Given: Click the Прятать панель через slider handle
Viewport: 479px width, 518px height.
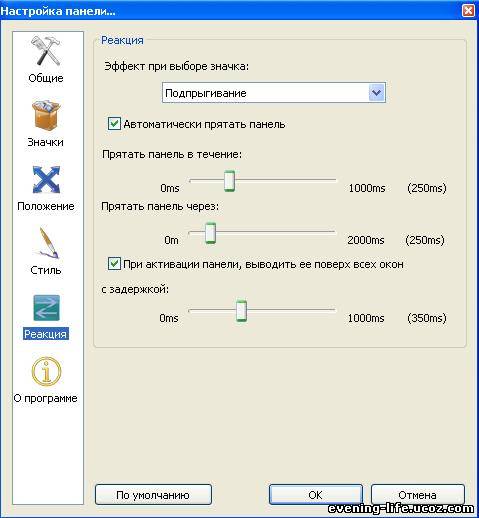Looking at the screenshot, I should pos(210,233).
